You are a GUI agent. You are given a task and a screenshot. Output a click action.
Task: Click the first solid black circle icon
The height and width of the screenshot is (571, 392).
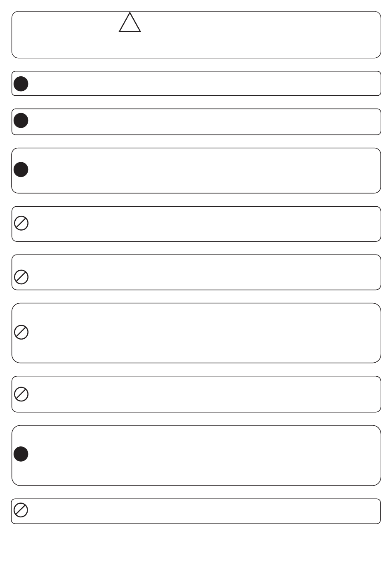[21, 84]
